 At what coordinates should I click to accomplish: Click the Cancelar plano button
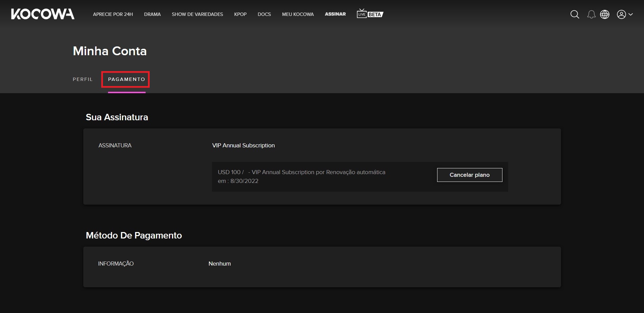pos(470,175)
